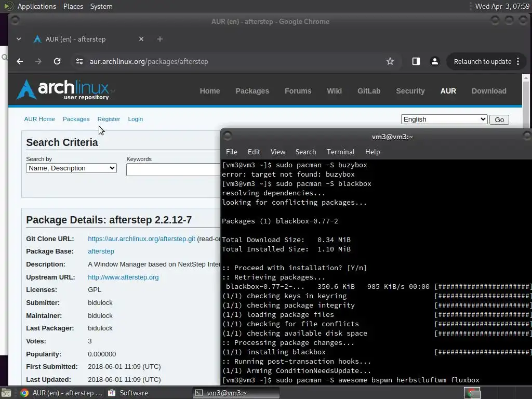Click the Chrome window menu button

(15, 20)
